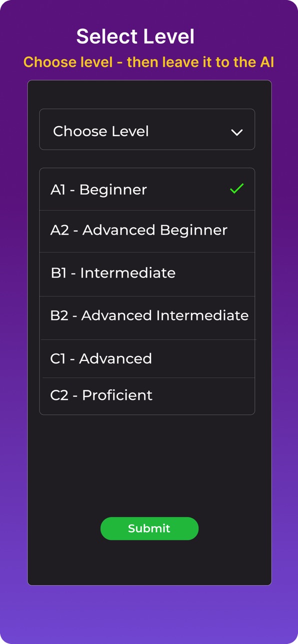This screenshot has width=298, height=644.
Task: Choose A2 - Advanced Beginner level
Action: tap(147, 231)
